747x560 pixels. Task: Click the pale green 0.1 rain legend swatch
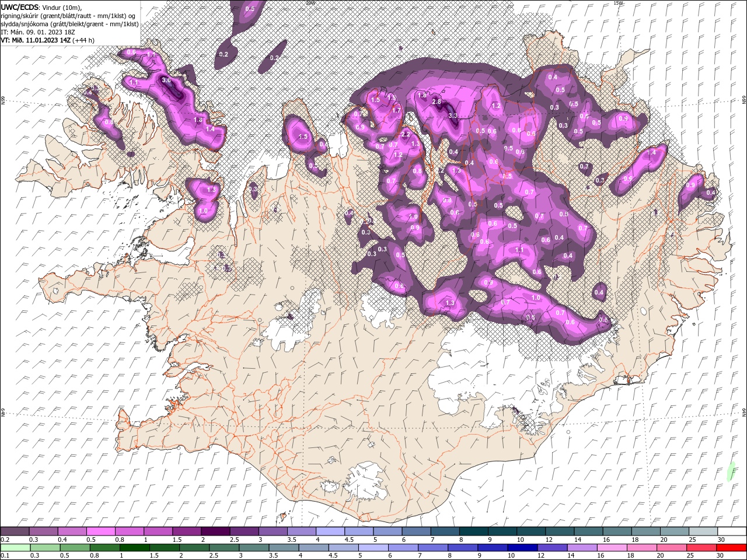[x=15, y=548]
